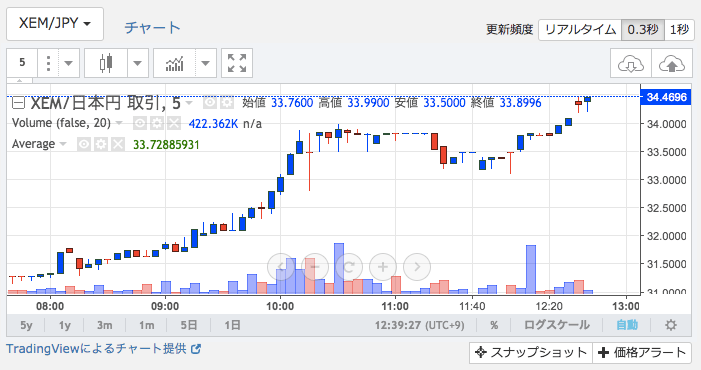Viewport: 701px width, 370px height.
Task: Set update frequency to 1秒
Action: pos(679,30)
